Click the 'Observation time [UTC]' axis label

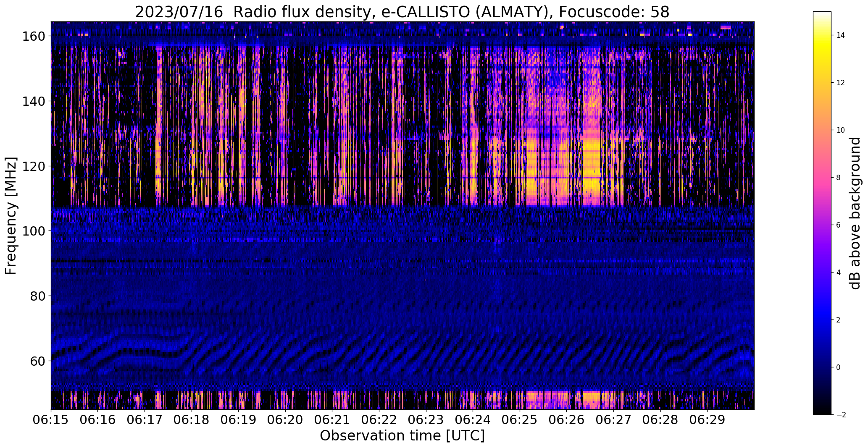tap(402, 436)
